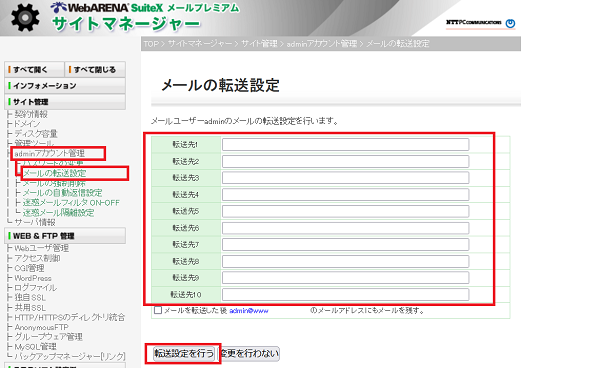Open 迷惑メール隔離設定 in the sidebar
The width and height of the screenshot is (600, 368).
click(58, 213)
